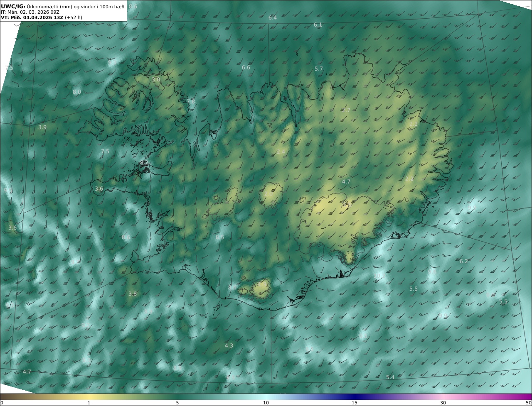Click the UWC/IG Úrkomumætti map title

(62, 6)
